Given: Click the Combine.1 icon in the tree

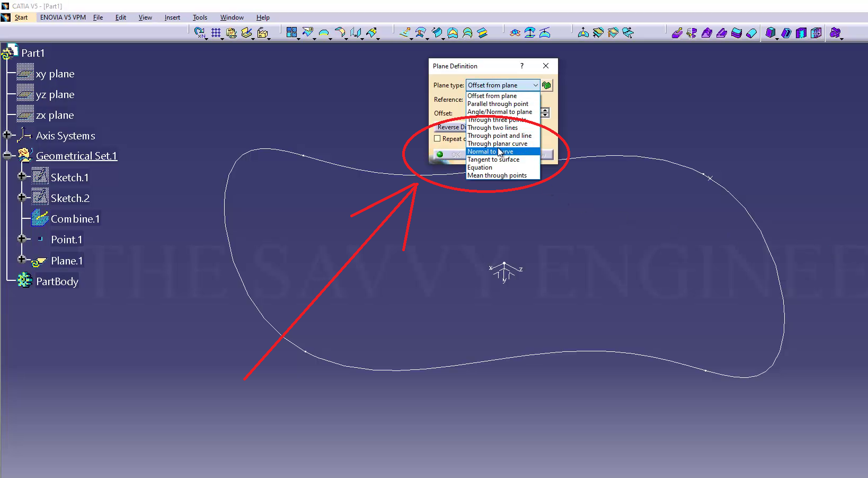Looking at the screenshot, I should [40, 218].
